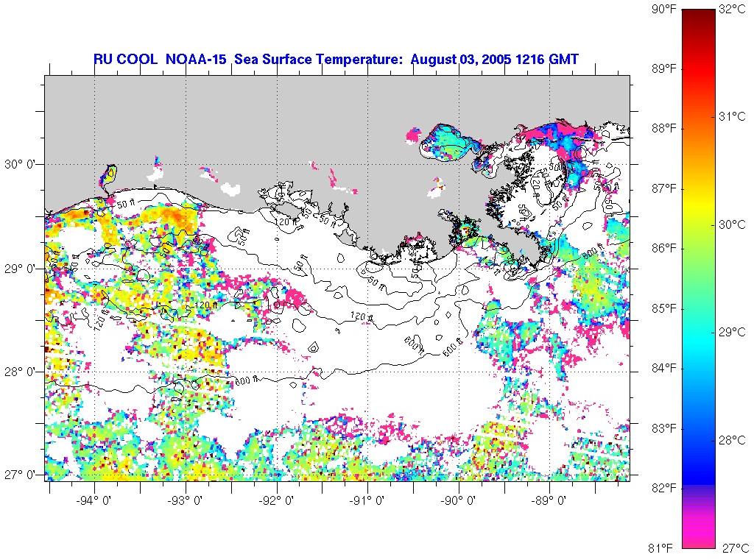This screenshot has height=560, width=754.
Task: Click the dark red top of the color bar
Action: coord(699,17)
